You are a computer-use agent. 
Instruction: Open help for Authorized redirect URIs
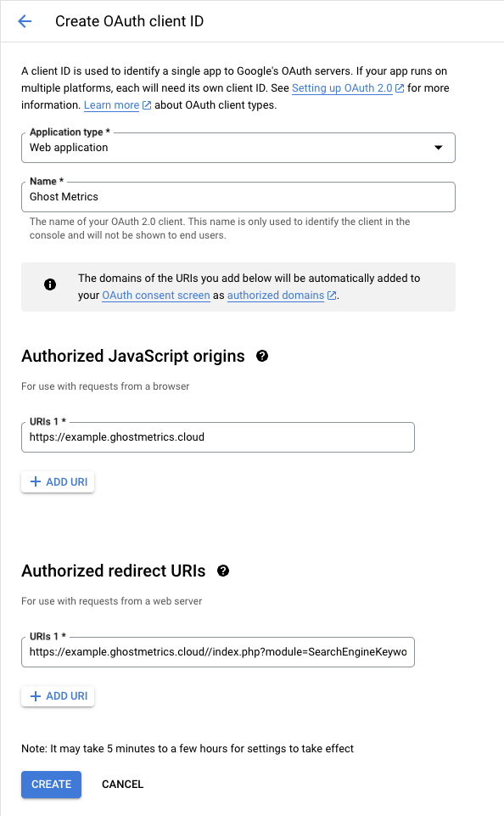pos(222,571)
